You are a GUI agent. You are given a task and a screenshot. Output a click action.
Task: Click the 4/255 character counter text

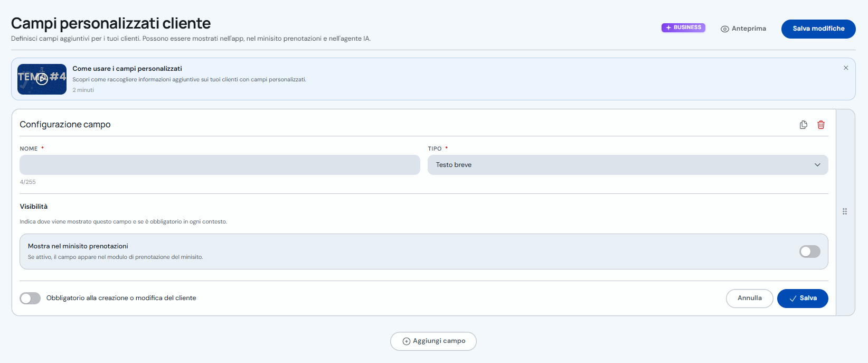pos(28,182)
